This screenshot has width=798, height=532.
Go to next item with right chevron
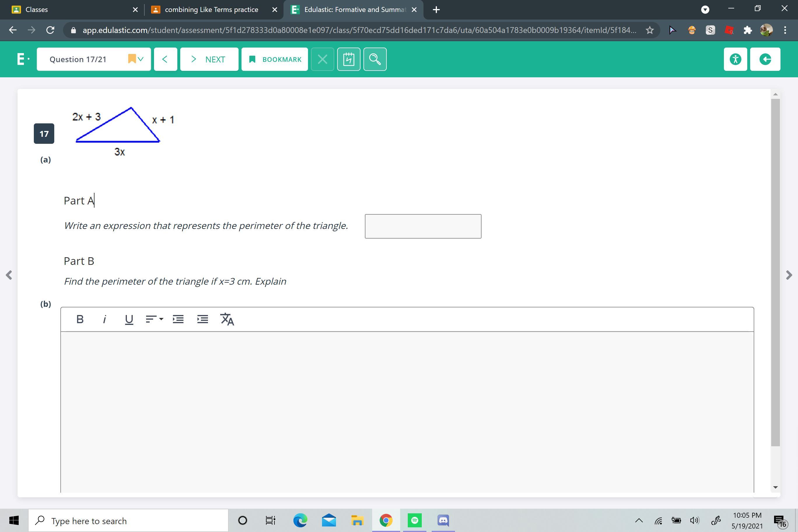point(789,275)
